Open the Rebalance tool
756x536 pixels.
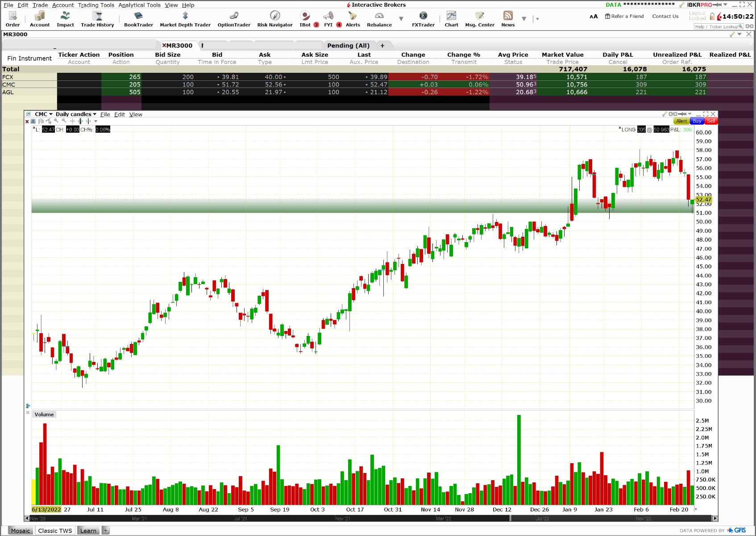[x=379, y=19]
